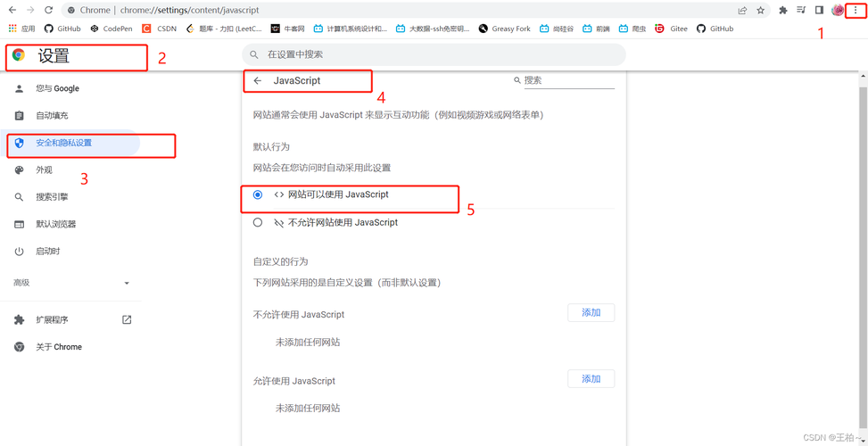This screenshot has height=446, width=868.
Task: Open the Gitee bookmark
Action: tap(671, 29)
